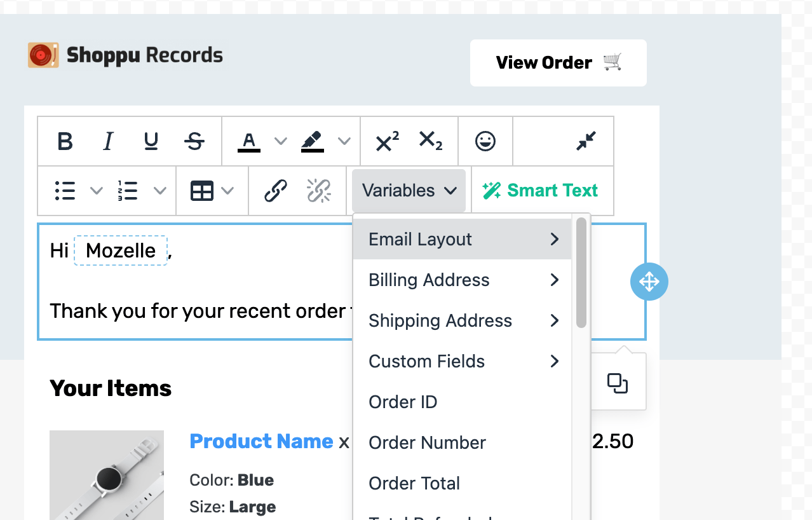The image size is (812, 520).
Task: Toggle underline formatting
Action: coord(151,141)
